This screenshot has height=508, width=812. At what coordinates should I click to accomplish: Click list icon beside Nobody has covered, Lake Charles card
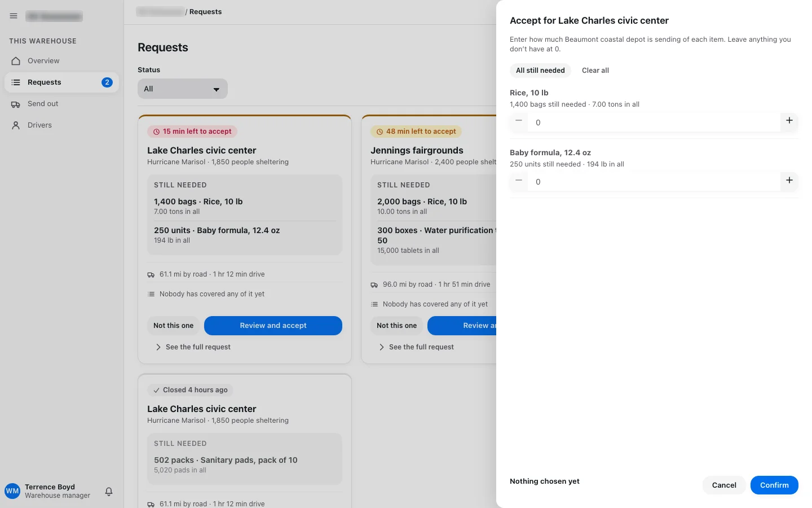[151, 294]
